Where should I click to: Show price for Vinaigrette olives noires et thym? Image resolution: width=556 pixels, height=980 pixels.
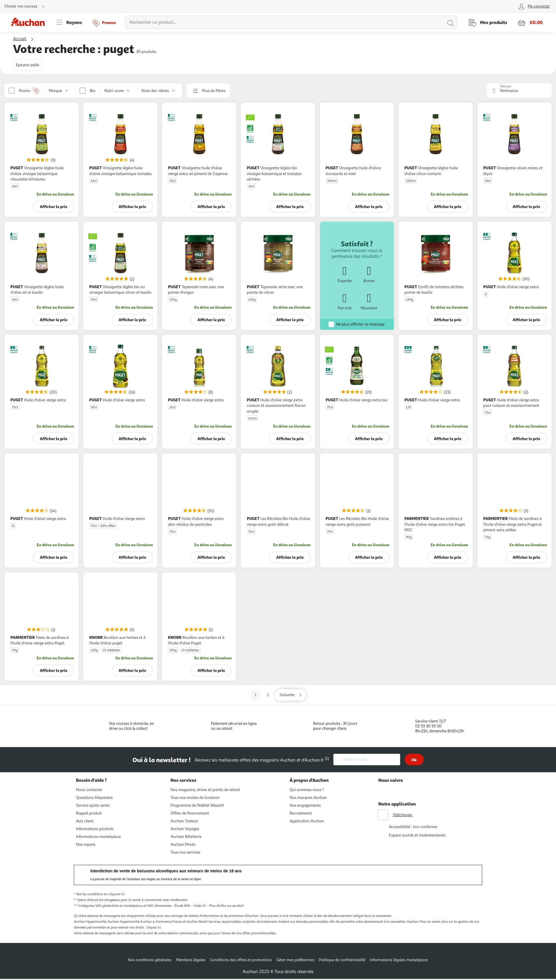point(526,206)
